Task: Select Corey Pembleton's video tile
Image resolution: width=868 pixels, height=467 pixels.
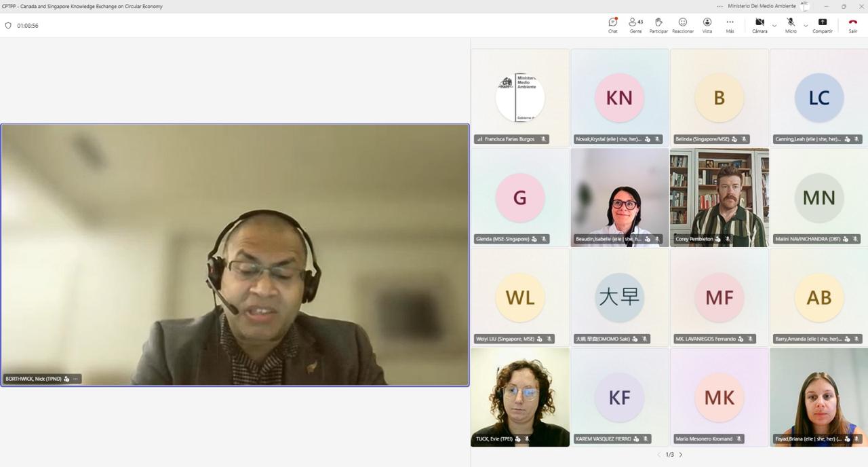Action: tap(719, 198)
